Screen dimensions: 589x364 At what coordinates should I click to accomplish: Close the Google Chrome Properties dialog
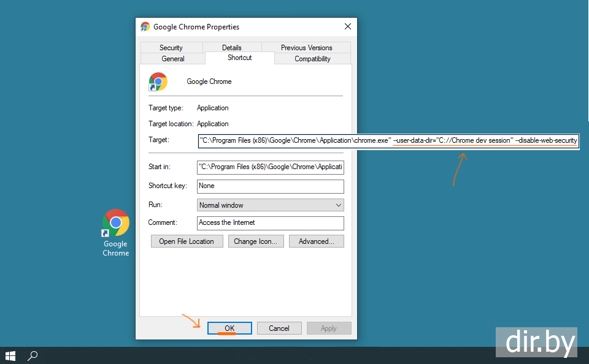(x=348, y=26)
